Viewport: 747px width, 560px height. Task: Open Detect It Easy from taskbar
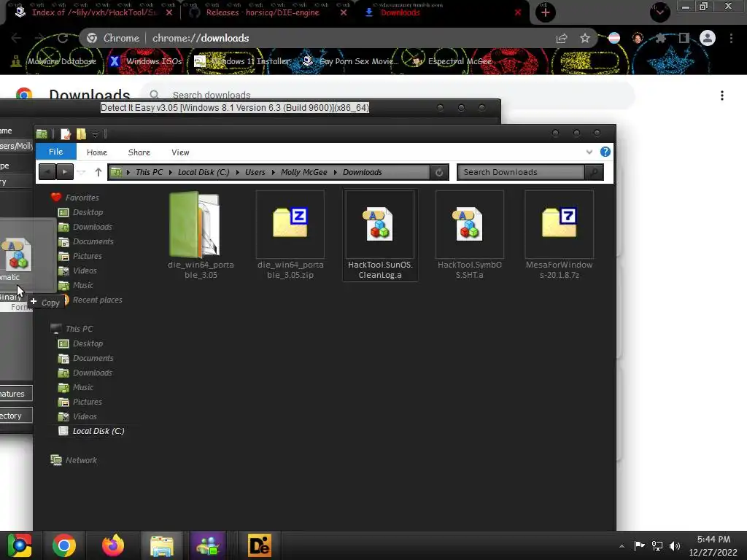click(x=260, y=545)
